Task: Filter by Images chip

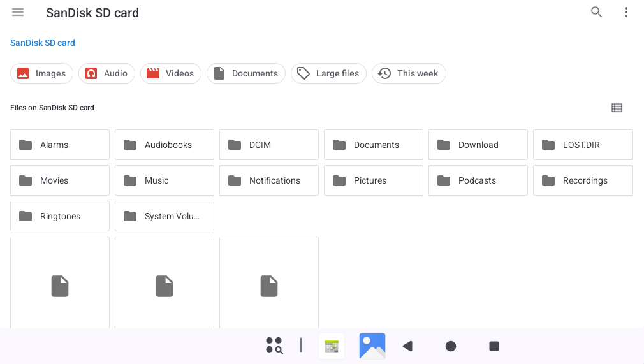Action: click(x=41, y=73)
